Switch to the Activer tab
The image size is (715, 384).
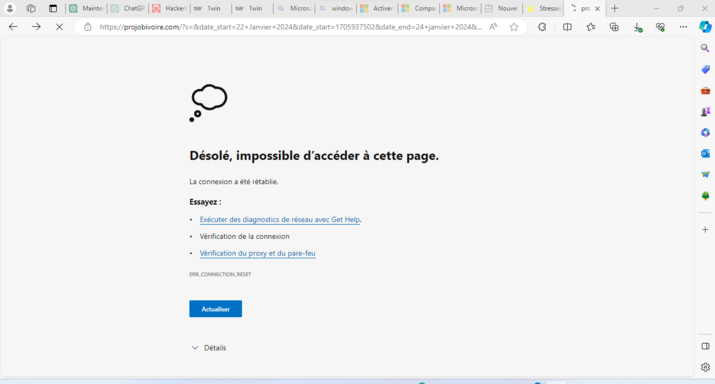coord(377,8)
